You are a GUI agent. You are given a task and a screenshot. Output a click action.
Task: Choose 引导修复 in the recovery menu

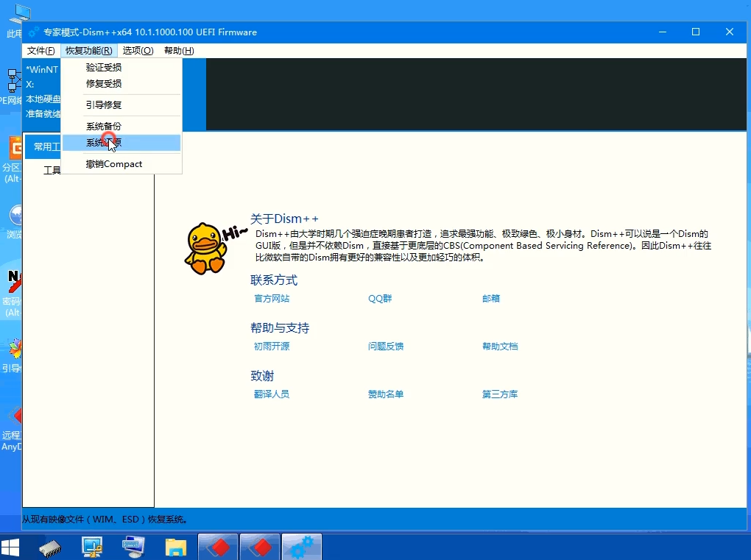coord(104,104)
